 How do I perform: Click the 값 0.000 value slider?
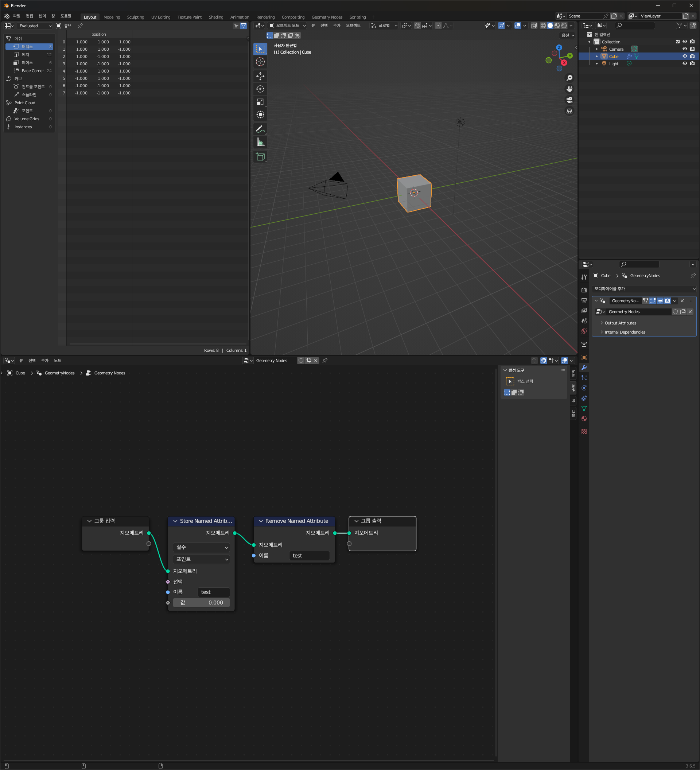pos(201,602)
